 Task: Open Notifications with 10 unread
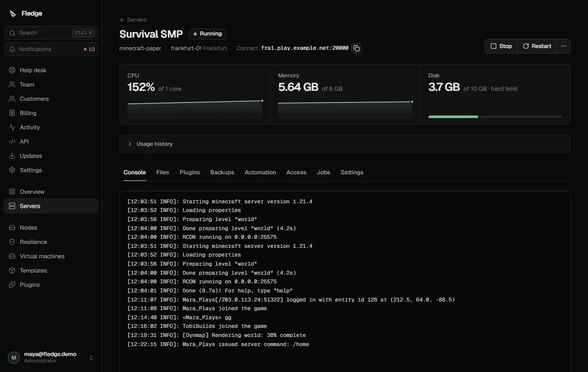(x=51, y=49)
